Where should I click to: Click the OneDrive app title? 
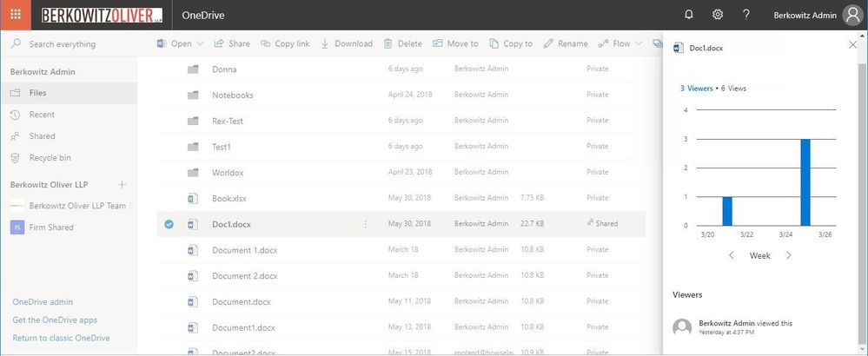click(203, 15)
